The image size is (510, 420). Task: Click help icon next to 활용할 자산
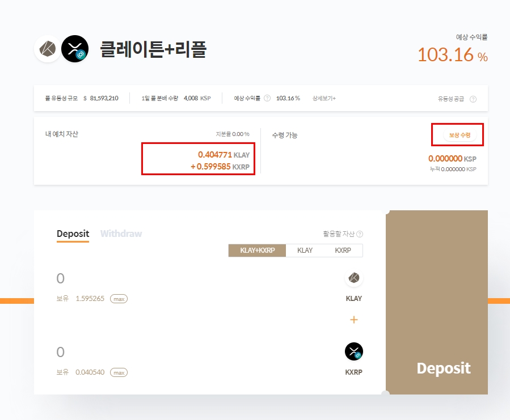click(360, 234)
